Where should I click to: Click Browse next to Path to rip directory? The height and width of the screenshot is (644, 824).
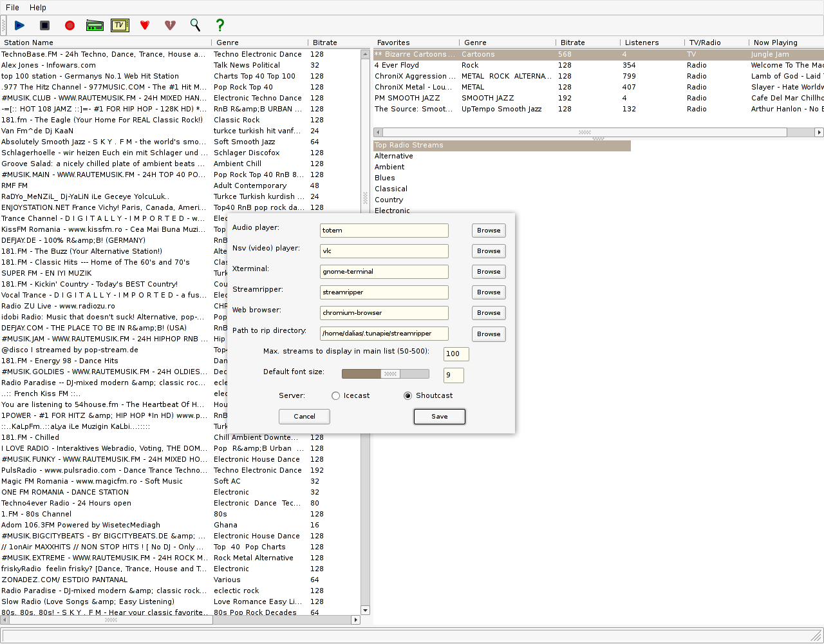(489, 334)
